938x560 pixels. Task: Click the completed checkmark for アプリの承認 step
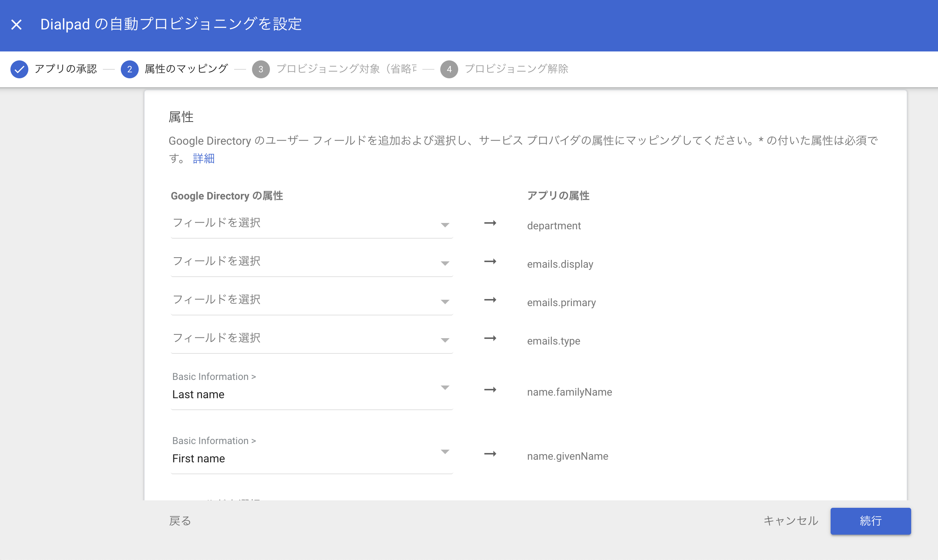[19, 69]
